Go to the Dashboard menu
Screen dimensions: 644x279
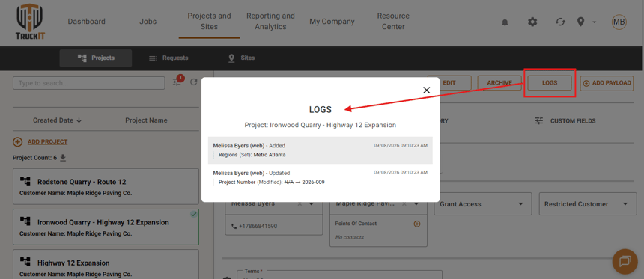point(86,22)
